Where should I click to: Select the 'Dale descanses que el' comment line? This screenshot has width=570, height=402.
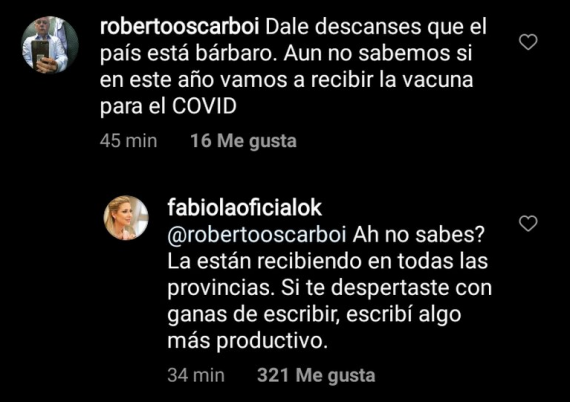(x=376, y=27)
